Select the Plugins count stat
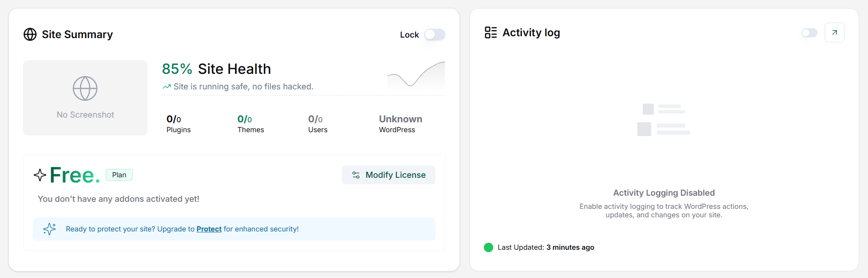The height and width of the screenshot is (278, 868). point(178,124)
